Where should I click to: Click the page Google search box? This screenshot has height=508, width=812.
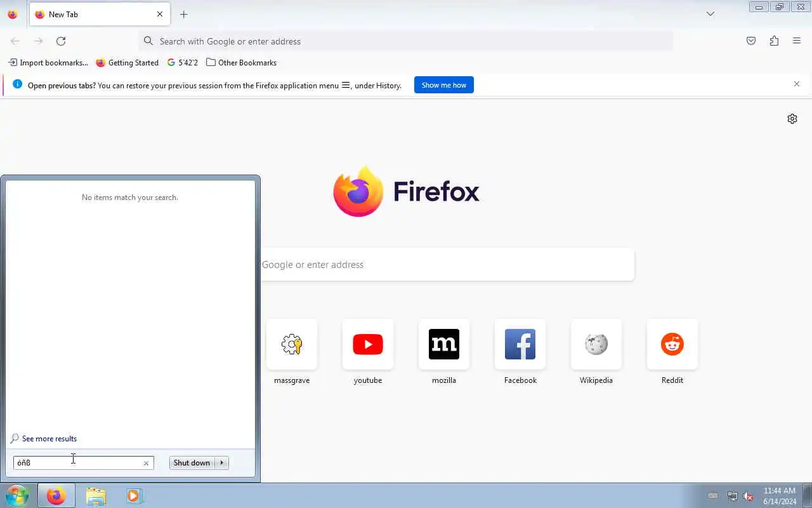pos(447,265)
